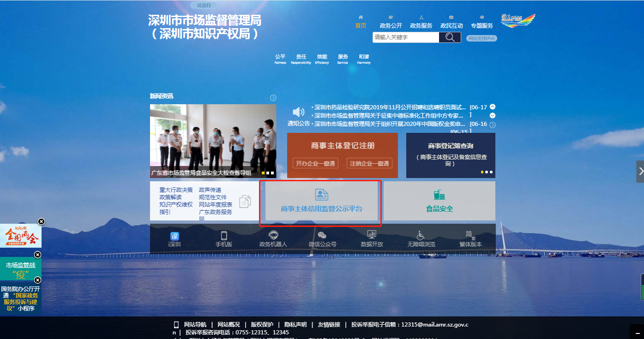Viewport: 644px width, 339px height.
Task: Open the 重大行政决策 link
Action: tap(176, 190)
